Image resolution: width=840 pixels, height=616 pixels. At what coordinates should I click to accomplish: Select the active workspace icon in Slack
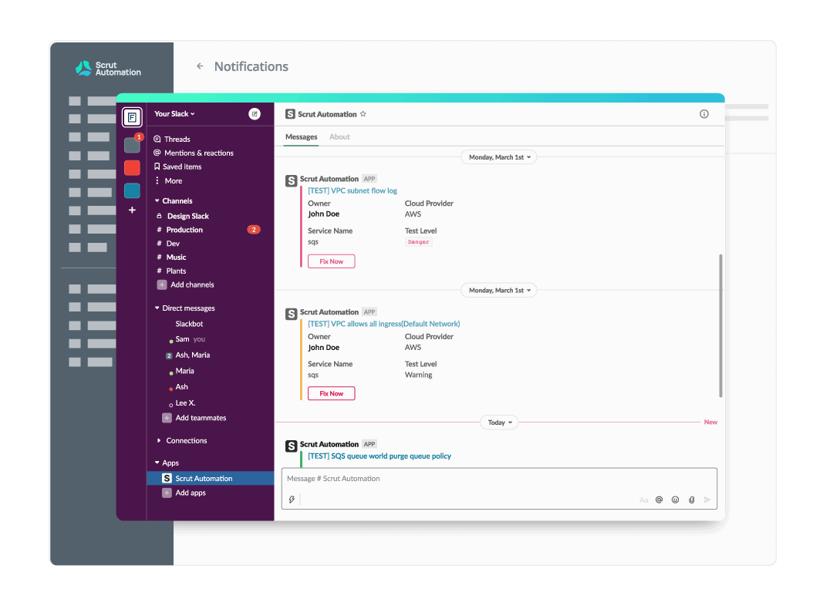coord(132,117)
